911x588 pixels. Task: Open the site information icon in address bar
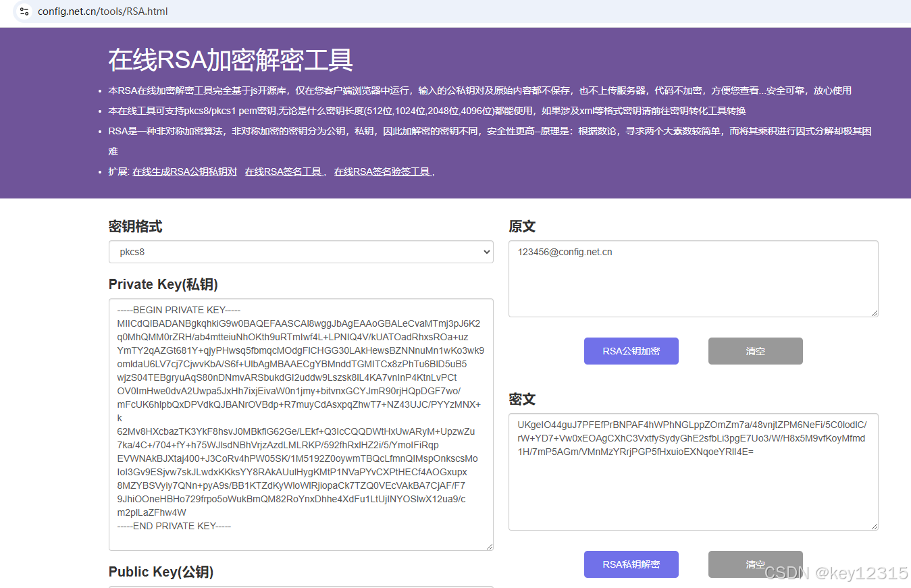(x=24, y=11)
